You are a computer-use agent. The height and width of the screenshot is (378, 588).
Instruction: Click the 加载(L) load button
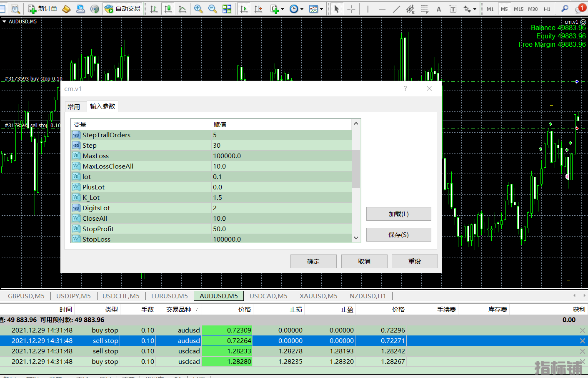pyautogui.click(x=398, y=214)
